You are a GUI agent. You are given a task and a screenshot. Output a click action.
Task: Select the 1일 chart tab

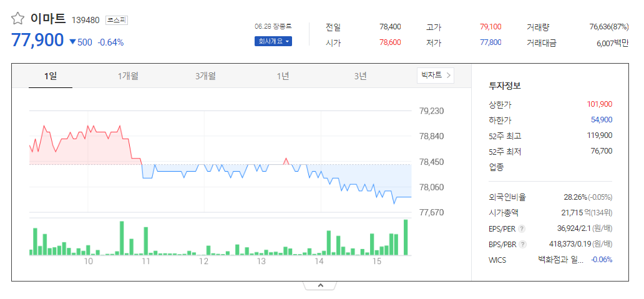[51, 76]
